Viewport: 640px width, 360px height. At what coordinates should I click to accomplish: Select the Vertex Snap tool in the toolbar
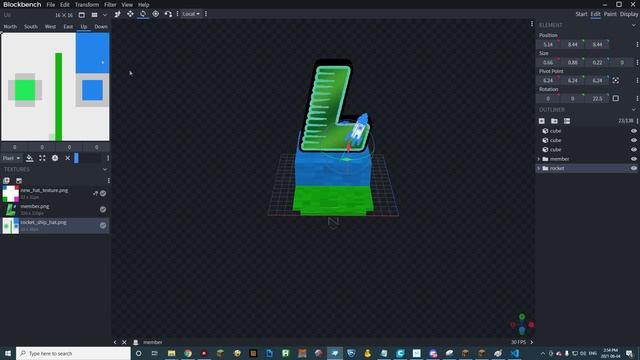point(168,14)
